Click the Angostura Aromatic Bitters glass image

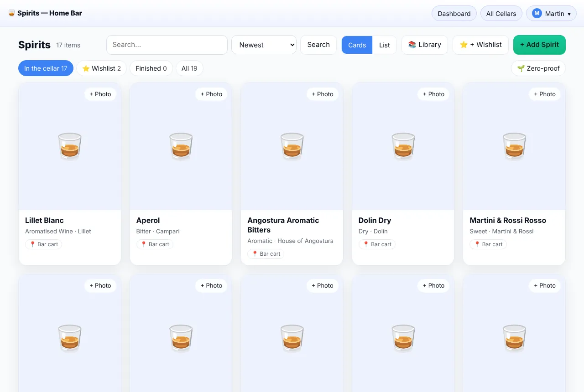tap(292, 146)
